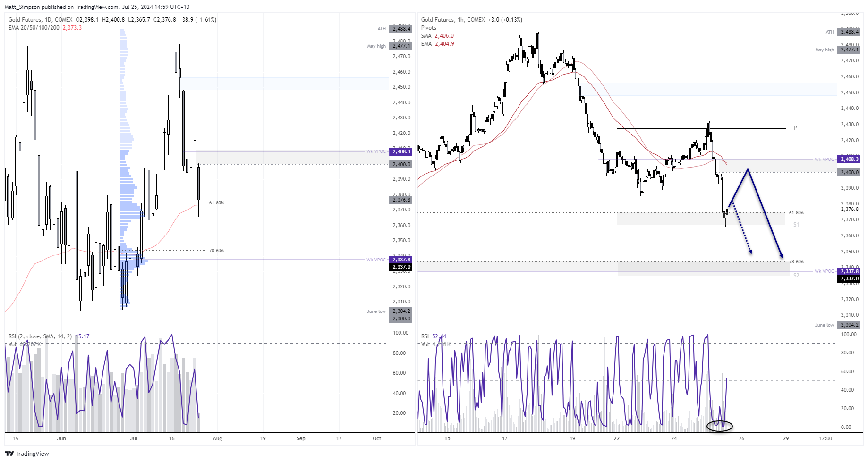
Task: Click the 78.60% Fibonacci label on 1h chart
Action: [796, 262]
